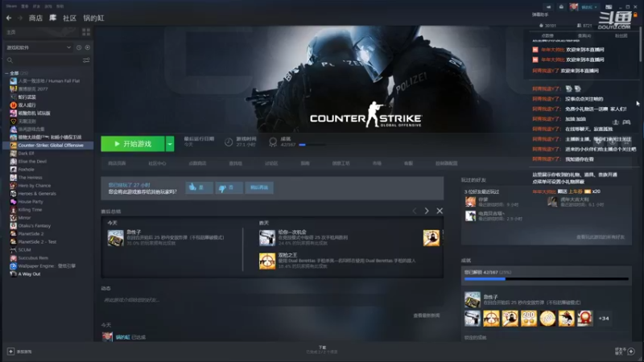Open the Library tab
Image resolution: width=644 pixels, height=362 pixels.
tap(52, 18)
